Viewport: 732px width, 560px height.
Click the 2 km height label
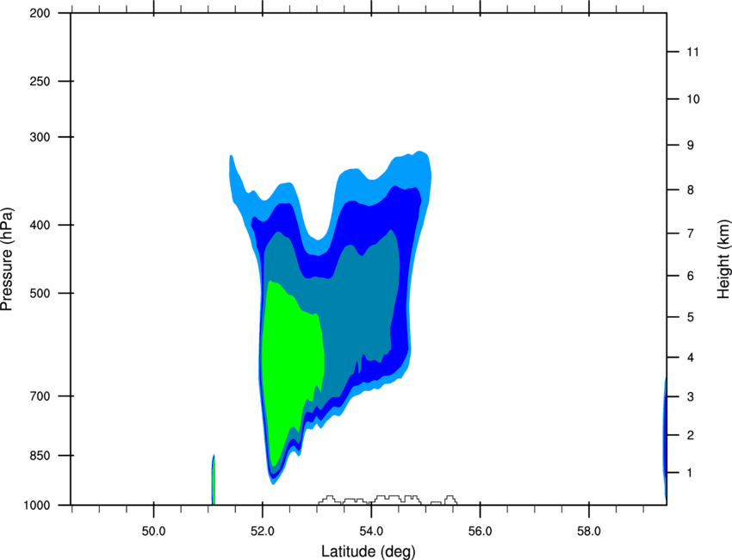[691, 435]
